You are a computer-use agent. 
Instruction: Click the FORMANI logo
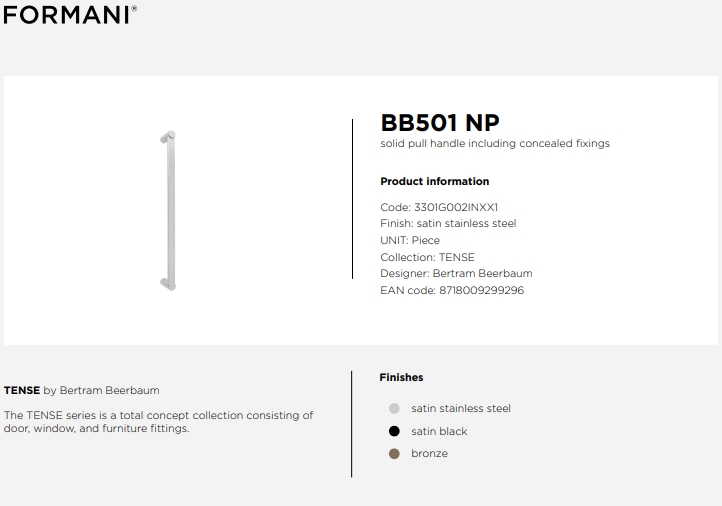(70, 15)
